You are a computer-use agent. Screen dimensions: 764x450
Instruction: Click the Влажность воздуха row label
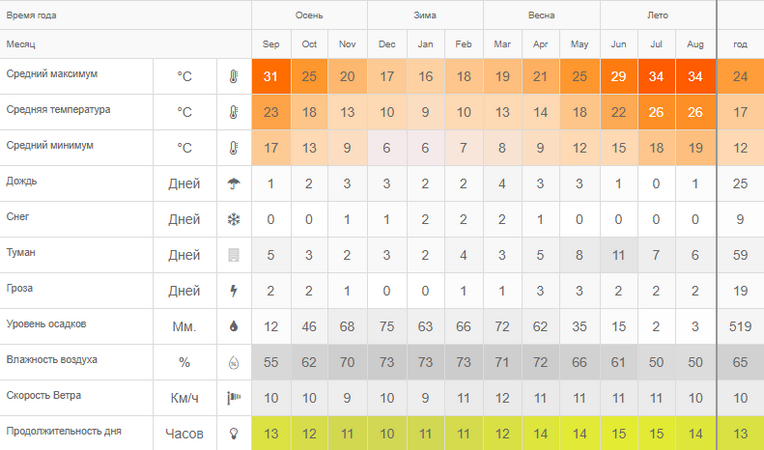pos(52,360)
